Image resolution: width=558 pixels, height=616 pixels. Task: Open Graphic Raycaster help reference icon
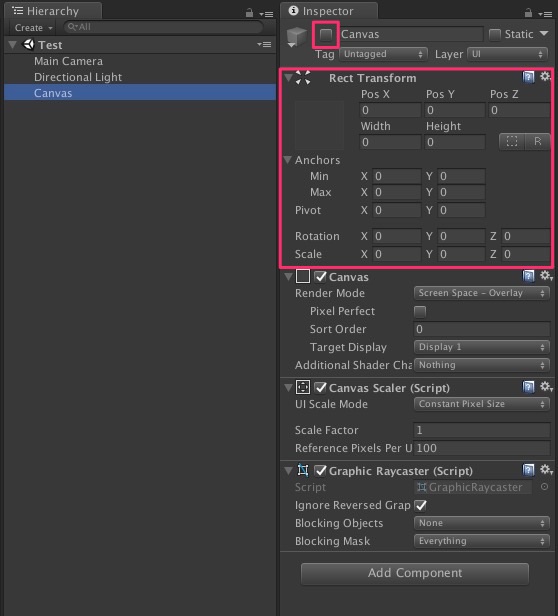(528, 469)
